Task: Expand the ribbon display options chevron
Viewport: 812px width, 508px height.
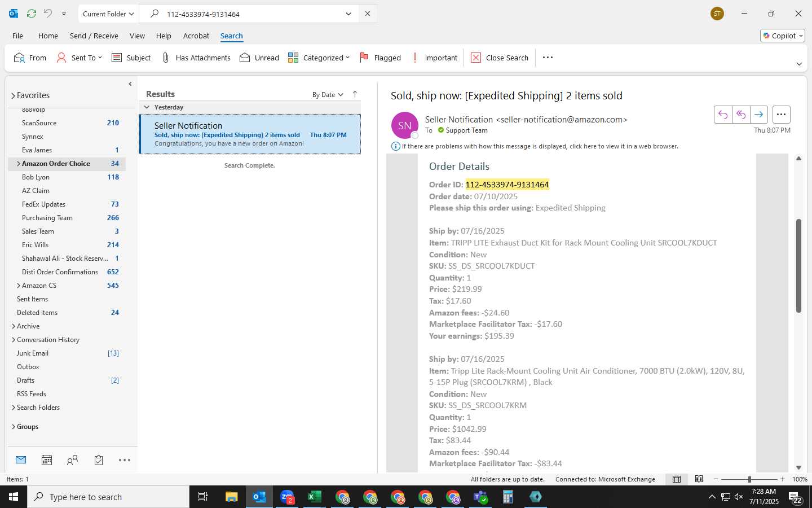Action: 799,64
